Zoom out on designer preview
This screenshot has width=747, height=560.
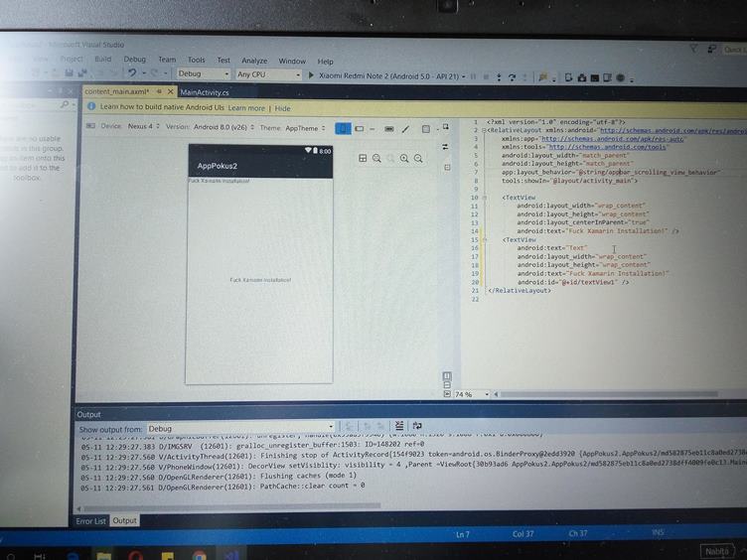pos(418,159)
